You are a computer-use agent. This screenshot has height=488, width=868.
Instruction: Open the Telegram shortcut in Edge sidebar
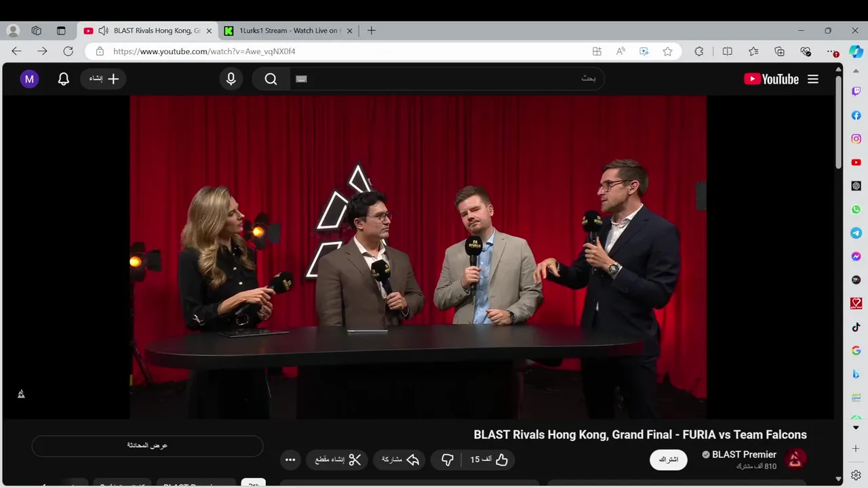pos(856,233)
